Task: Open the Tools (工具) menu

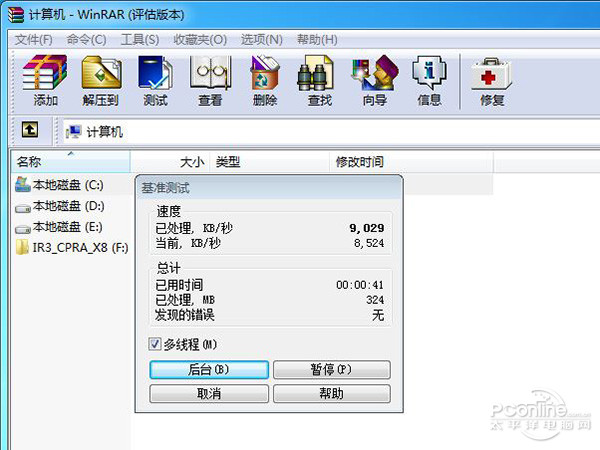Action: (140, 39)
